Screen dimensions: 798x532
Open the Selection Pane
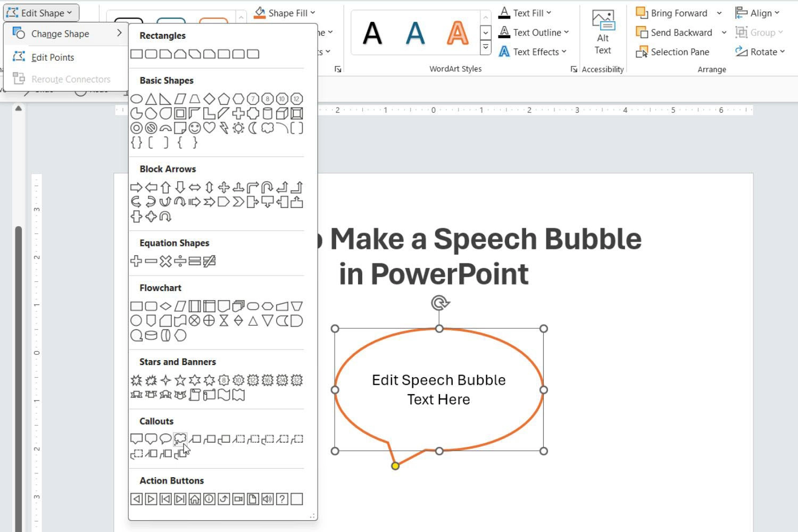tap(673, 52)
